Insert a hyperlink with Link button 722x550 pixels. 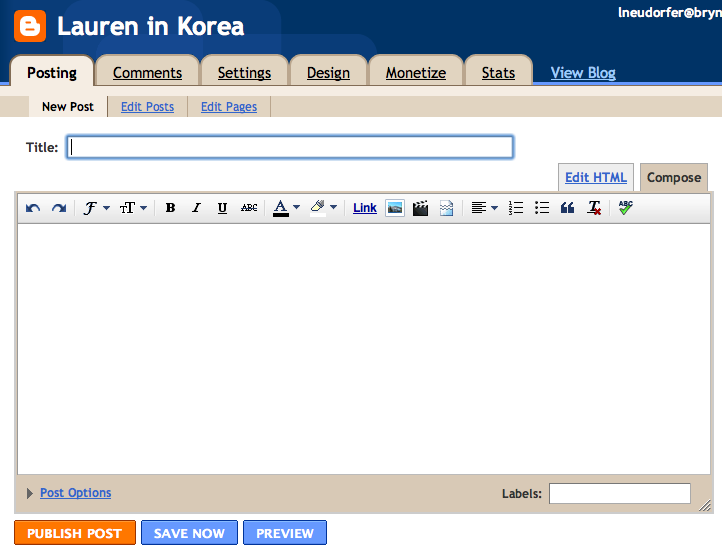pos(365,208)
